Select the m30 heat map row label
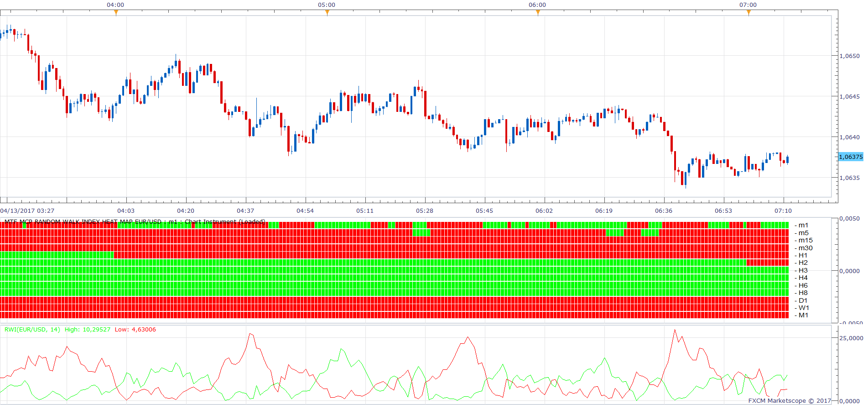Screen dimensions: 868x405 pos(804,248)
